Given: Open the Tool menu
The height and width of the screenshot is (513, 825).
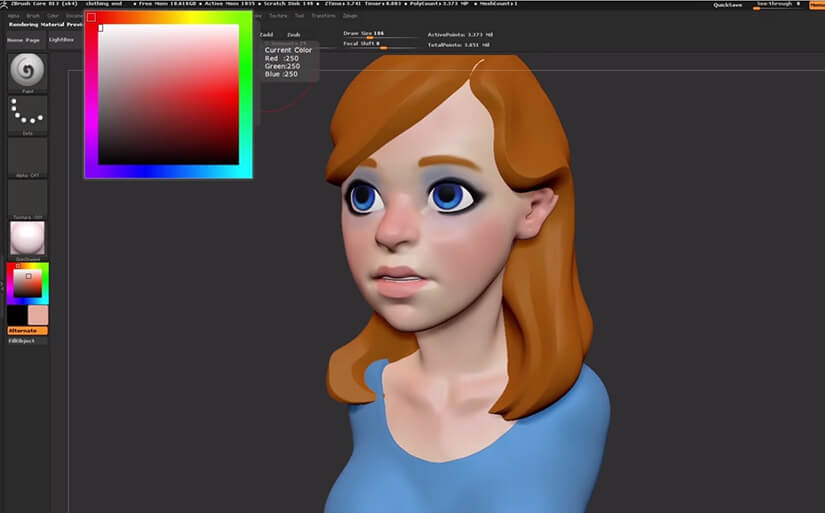Looking at the screenshot, I should tap(299, 16).
